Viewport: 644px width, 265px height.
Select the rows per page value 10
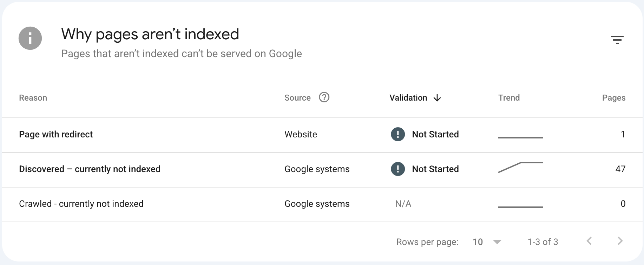pos(478,242)
